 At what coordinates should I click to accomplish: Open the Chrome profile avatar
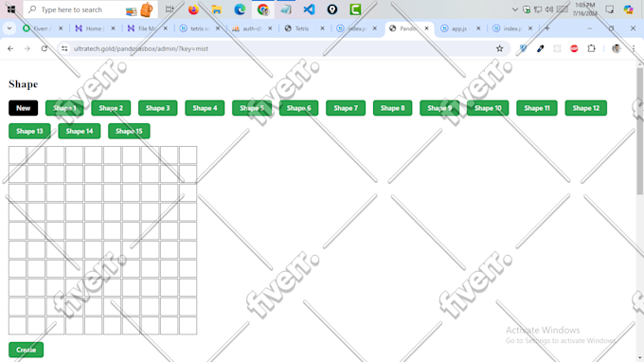tap(617, 48)
